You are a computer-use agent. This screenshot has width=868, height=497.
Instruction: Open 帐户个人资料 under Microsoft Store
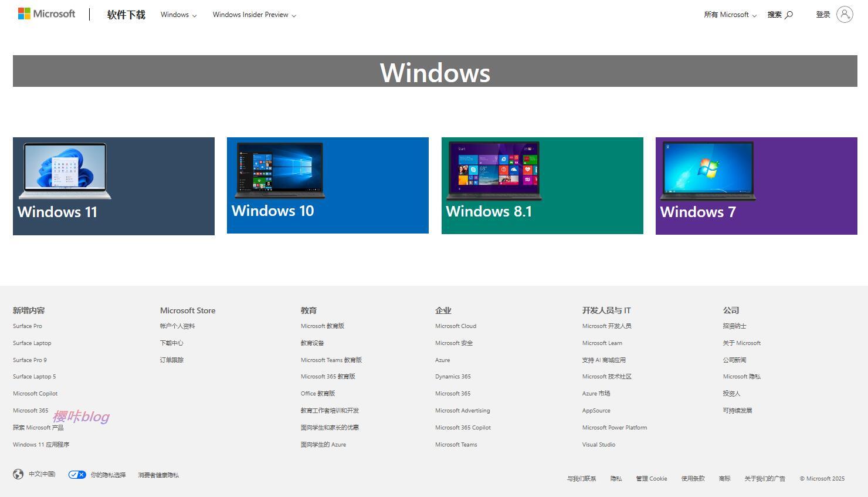(x=178, y=326)
